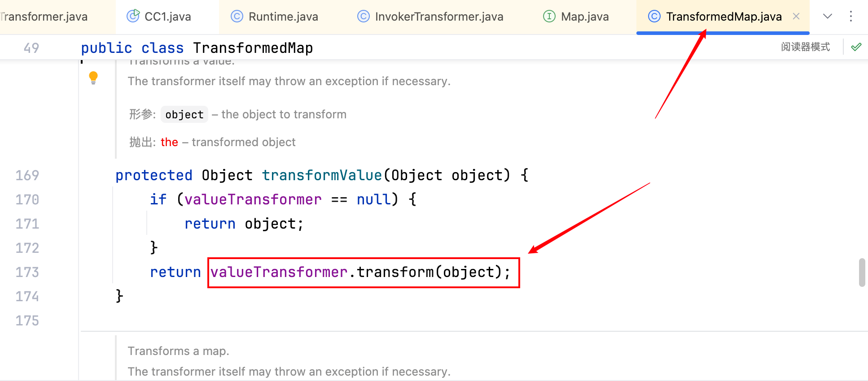This screenshot has width=868, height=381.
Task: Open the editor tabs options menu
Action: click(x=851, y=17)
